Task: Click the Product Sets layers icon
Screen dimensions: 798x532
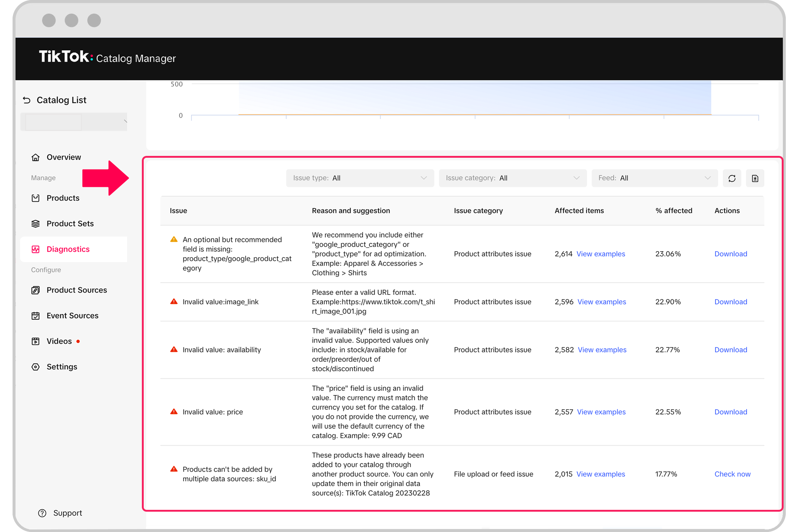Action: [x=35, y=224]
